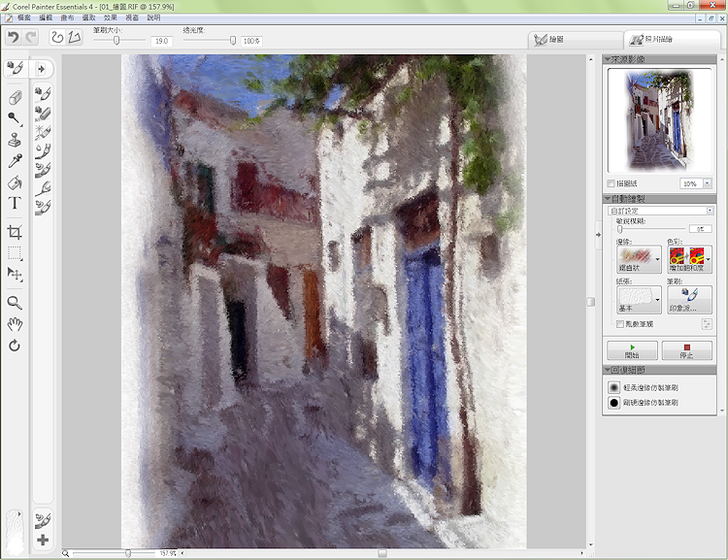Choose the third brush category with sparkle

(x=43, y=132)
